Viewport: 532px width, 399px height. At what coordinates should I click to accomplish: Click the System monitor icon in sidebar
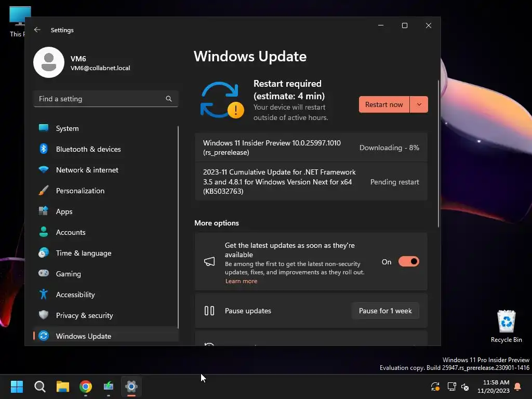[x=44, y=128]
